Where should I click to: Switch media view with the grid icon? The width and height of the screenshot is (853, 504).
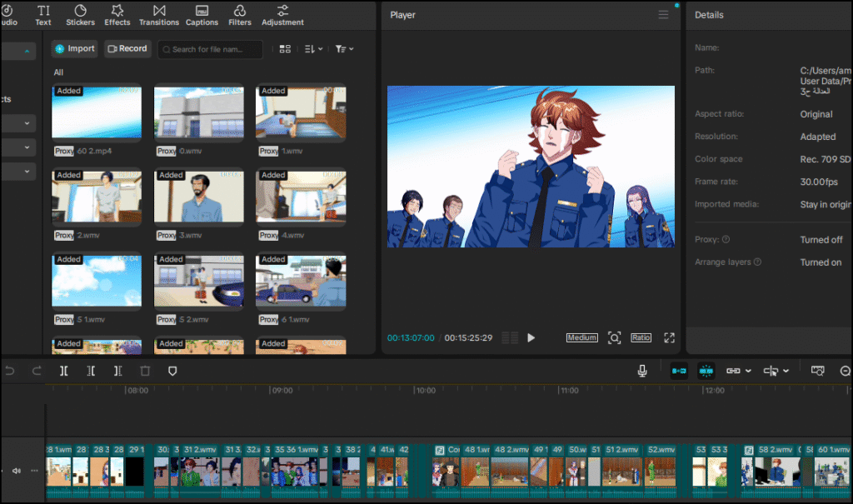coord(285,49)
